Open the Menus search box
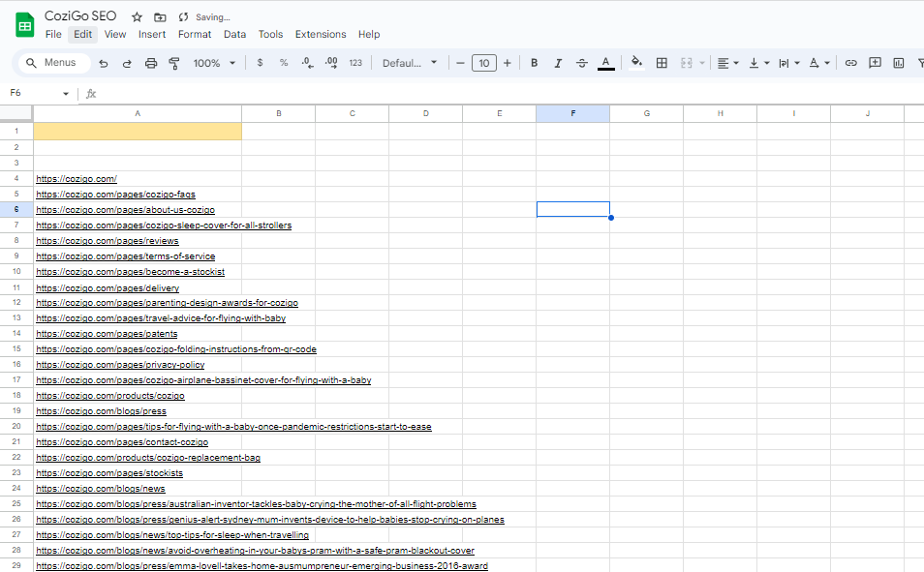 coord(53,62)
